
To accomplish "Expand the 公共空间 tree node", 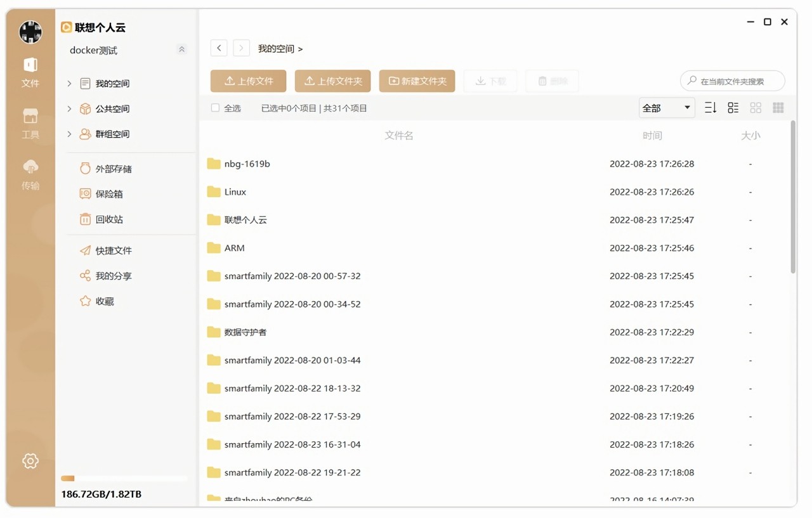I will [x=69, y=109].
